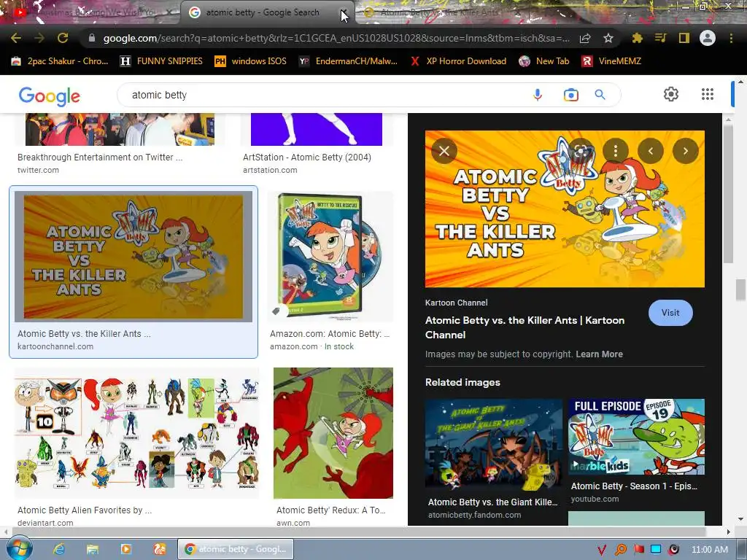Open the windows ISOS bookmark
The height and width of the screenshot is (560, 747).
click(x=251, y=61)
